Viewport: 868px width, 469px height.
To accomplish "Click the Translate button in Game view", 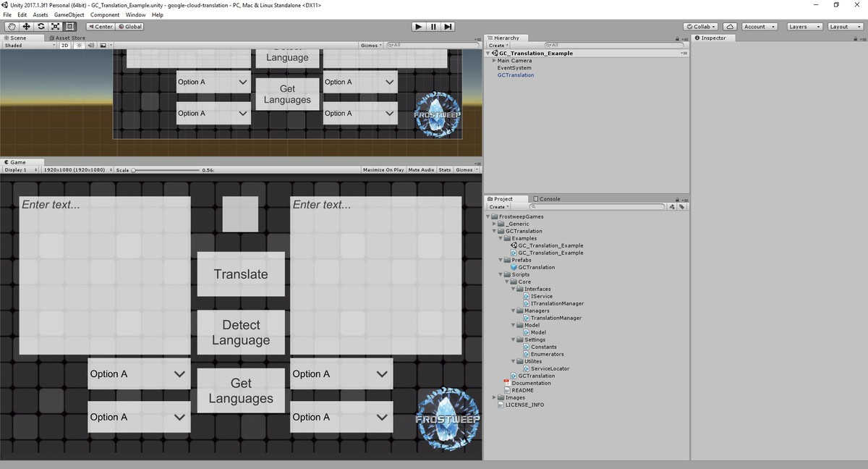I will (x=241, y=274).
